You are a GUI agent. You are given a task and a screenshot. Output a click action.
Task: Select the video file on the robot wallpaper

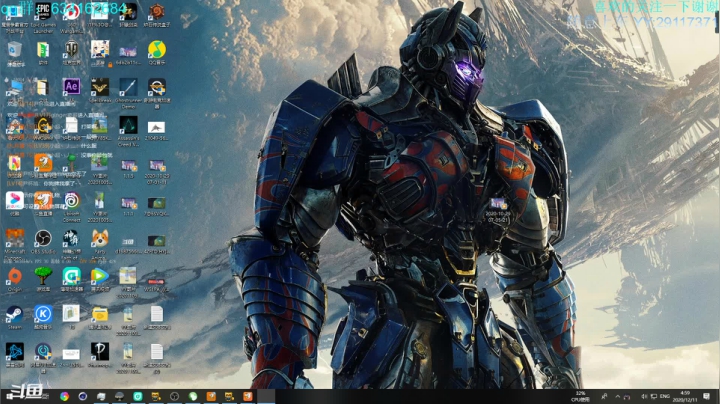coord(498,204)
